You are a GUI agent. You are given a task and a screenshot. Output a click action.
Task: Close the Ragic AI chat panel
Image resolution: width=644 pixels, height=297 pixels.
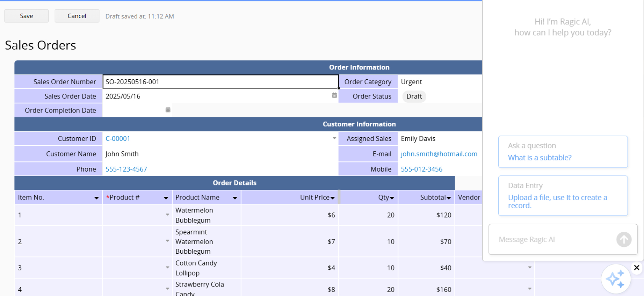coord(636,268)
